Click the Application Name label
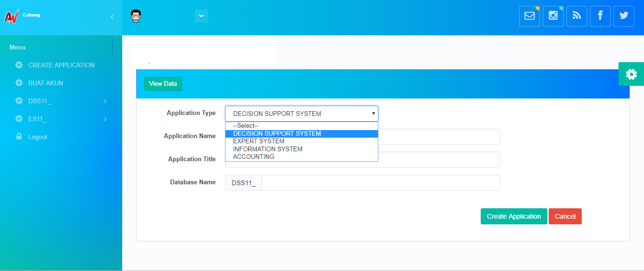 190,136
